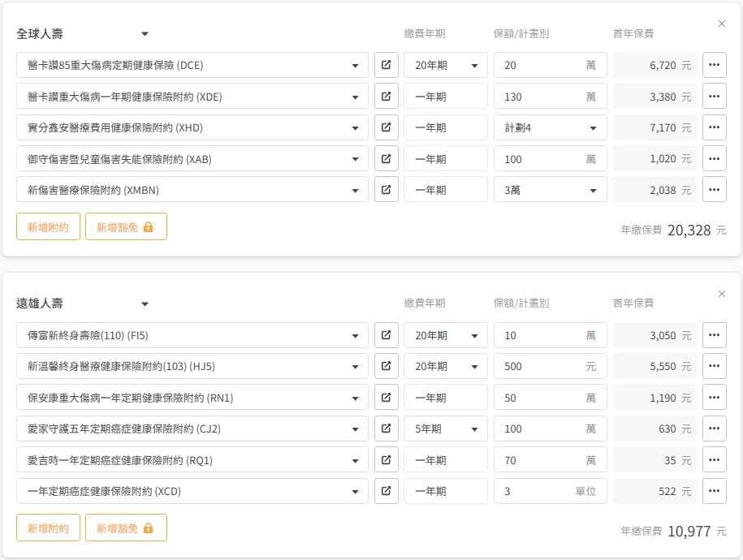Click 保額/計畫別 header in 遠雄人壽 card
Screen dimensions: 743x560
(521, 304)
